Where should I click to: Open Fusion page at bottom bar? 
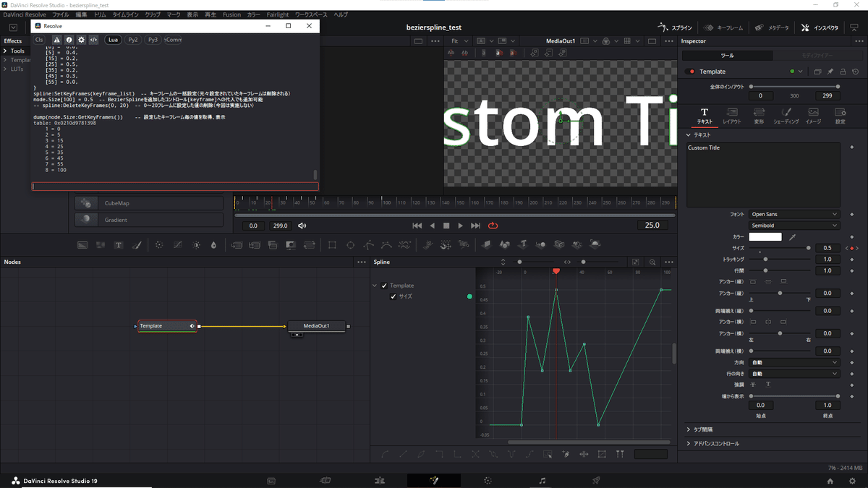pos(434,480)
